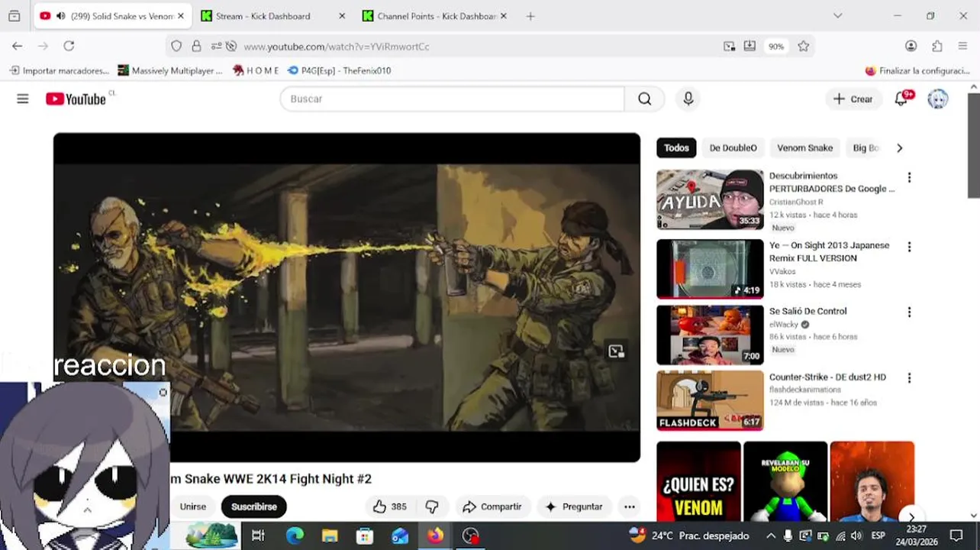Image resolution: width=980 pixels, height=550 pixels.
Task: Open tracking protection shield icon
Action: (176, 46)
